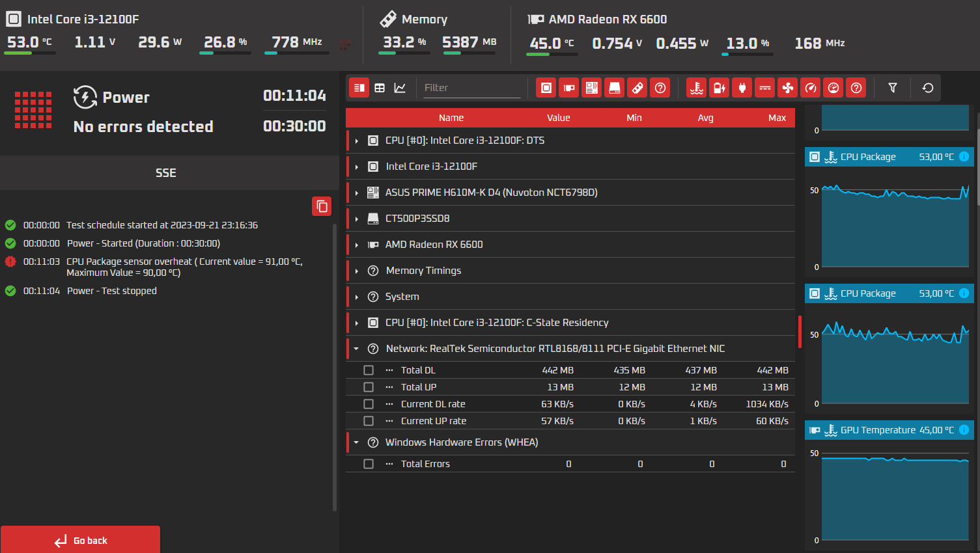Toggle the CPU sensor filter icon

546,88
